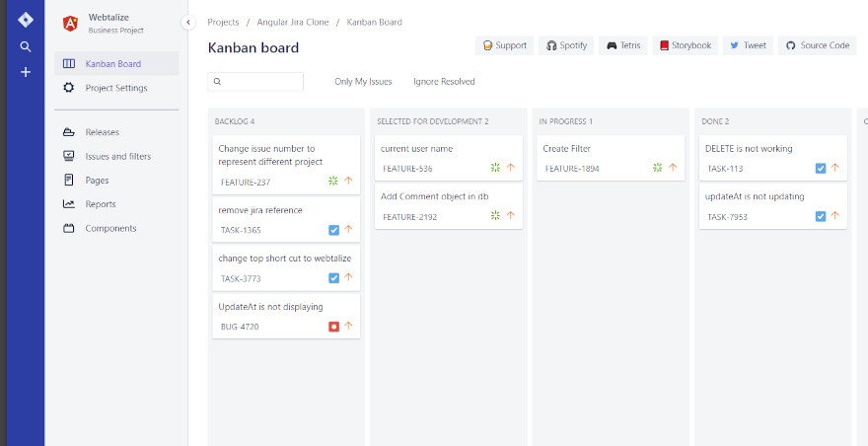Click the Spotify button

click(566, 45)
